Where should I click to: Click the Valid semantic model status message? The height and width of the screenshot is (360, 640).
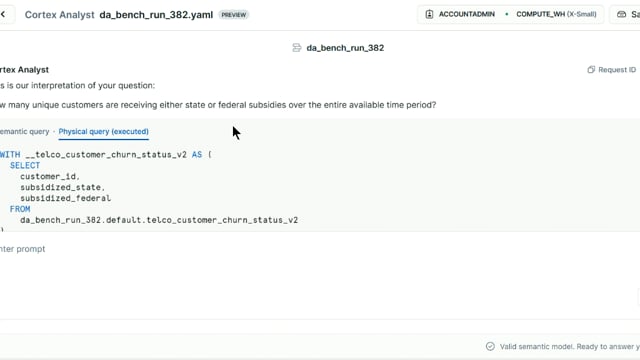pos(570,347)
